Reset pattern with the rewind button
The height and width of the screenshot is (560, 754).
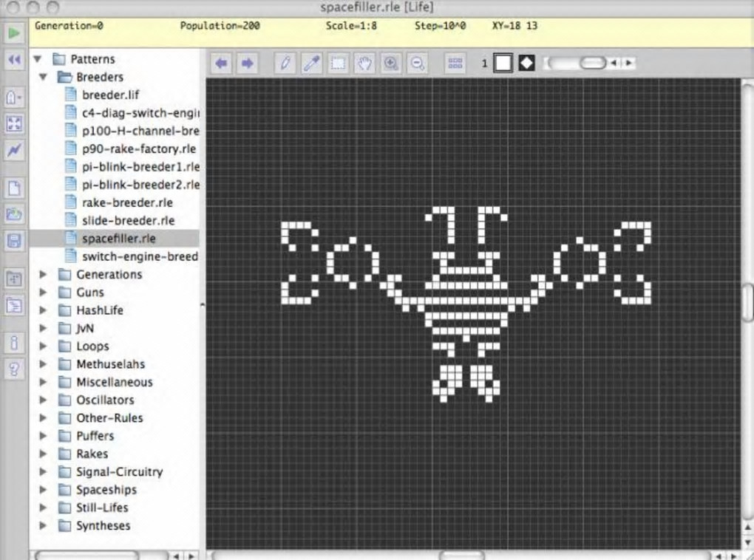[14, 60]
